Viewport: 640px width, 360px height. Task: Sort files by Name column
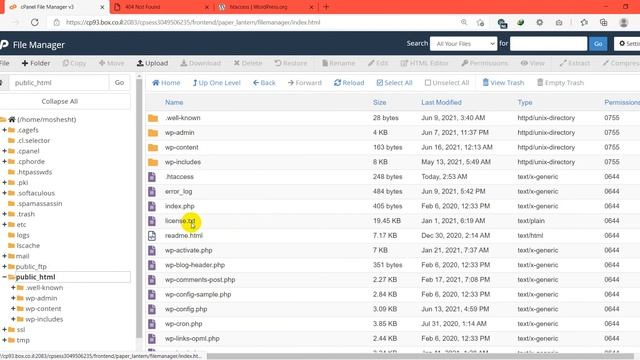click(x=174, y=102)
